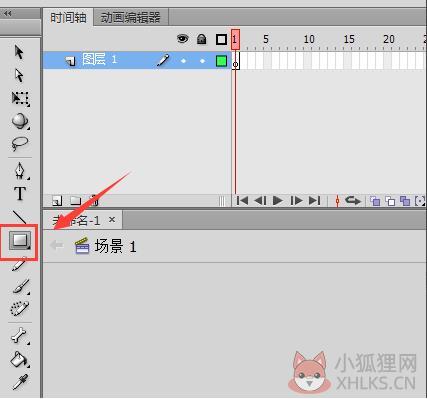Click green outline color swatch of 图层 1
This screenshot has width=427, height=399.
pyautogui.click(x=221, y=61)
